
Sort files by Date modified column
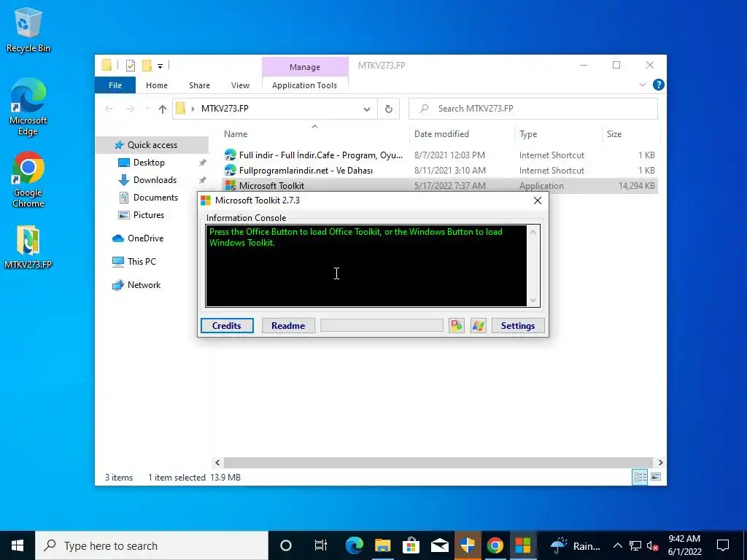point(462,134)
